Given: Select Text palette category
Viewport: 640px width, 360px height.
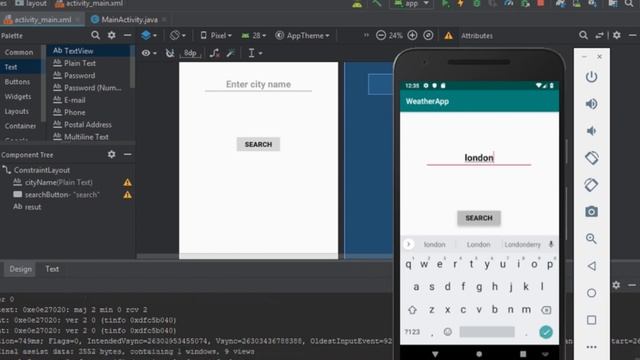Looking at the screenshot, I should [x=11, y=67].
